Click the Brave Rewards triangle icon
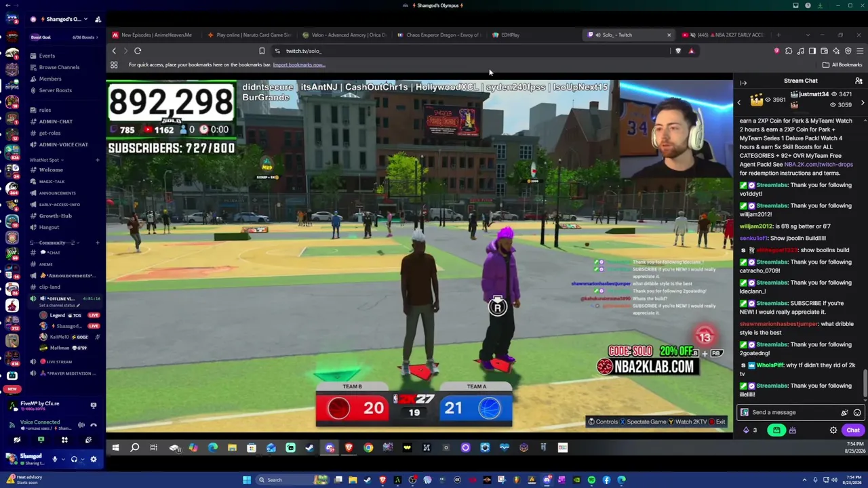Viewport: 868px width, 488px height. (691, 51)
